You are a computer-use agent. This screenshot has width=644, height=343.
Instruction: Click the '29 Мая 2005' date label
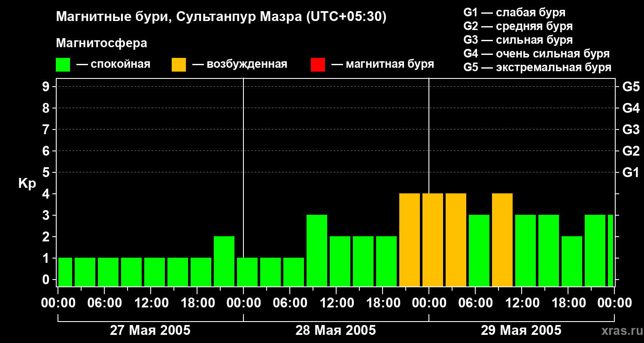(x=521, y=330)
